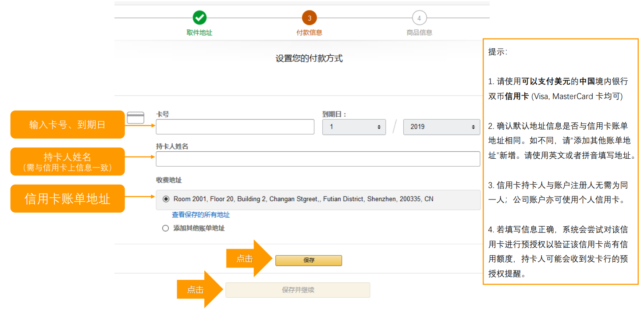The image size is (644, 317).
Task: Focus the 持卡人姓名 cardholder name field
Action: pyautogui.click(x=318, y=159)
